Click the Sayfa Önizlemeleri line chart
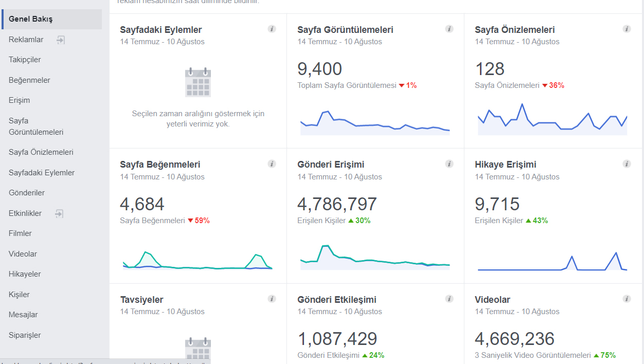The width and height of the screenshot is (644, 364). (552, 119)
